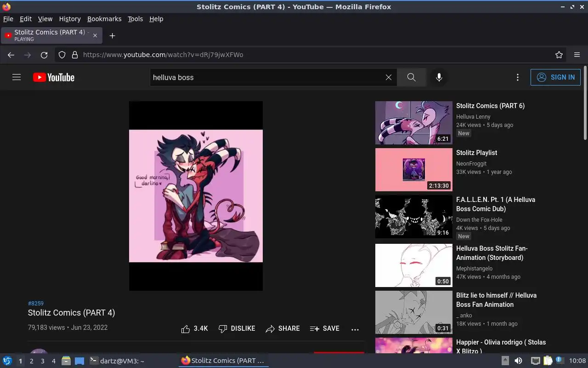Select the Stolitz Comics (PART 4) tab
588x368 pixels.
(52, 35)
